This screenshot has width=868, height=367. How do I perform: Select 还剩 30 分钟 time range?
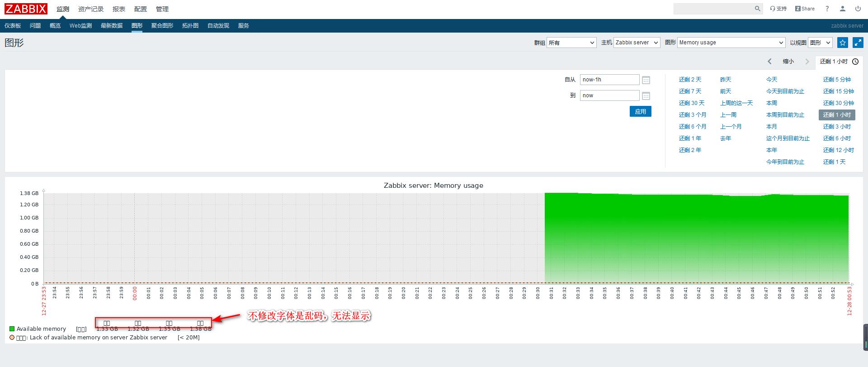click(839, 103)
